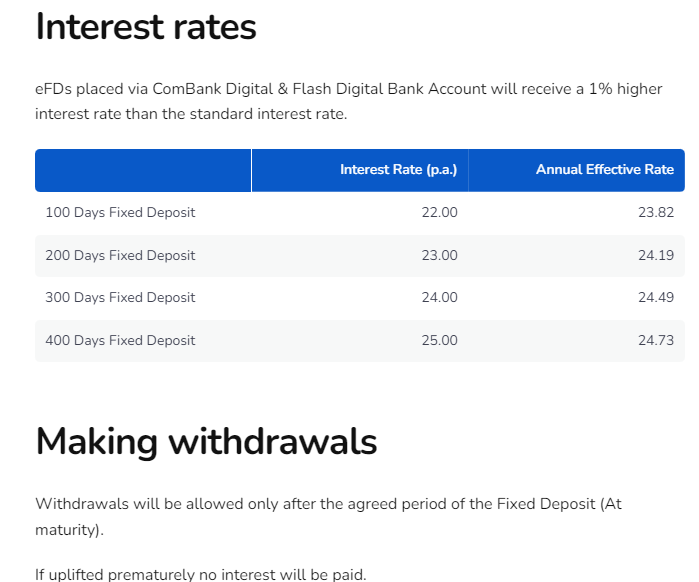Screen dimensions: 699x582
Task: Click the 24.73 annual effective rate
Action: point(656,340)
